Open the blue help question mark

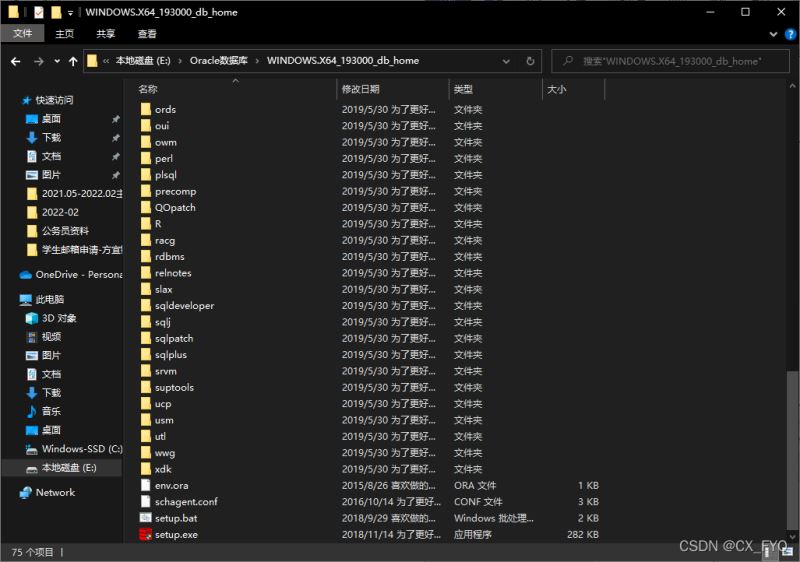787,34
